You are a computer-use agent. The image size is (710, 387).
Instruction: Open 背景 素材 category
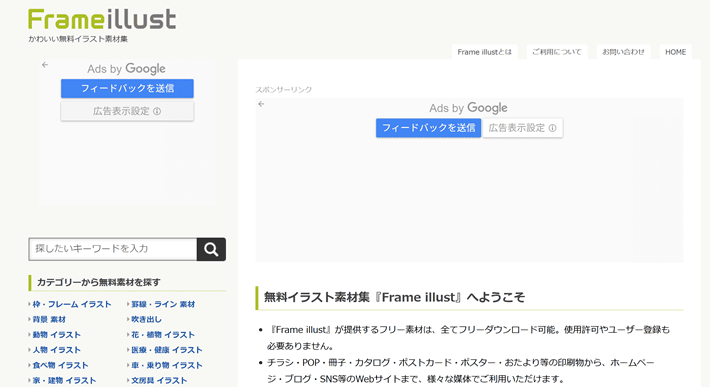[x=49, y=320]
